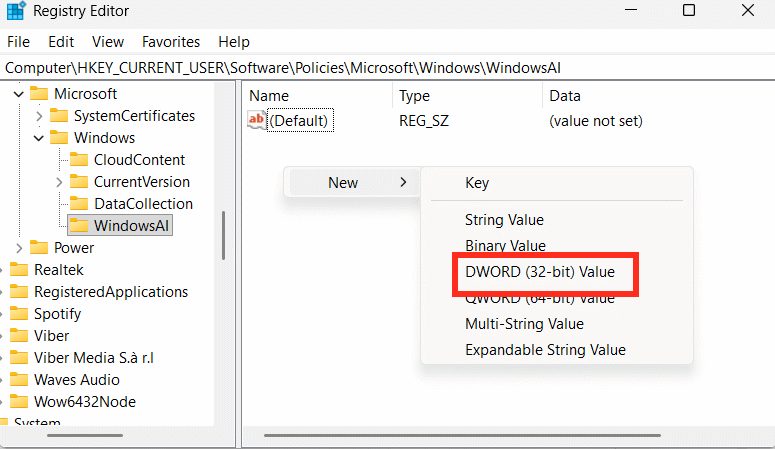Image resolution: width=775 pixels, height=449 pixels.
Task: Open the File menu
Action: 18,42
